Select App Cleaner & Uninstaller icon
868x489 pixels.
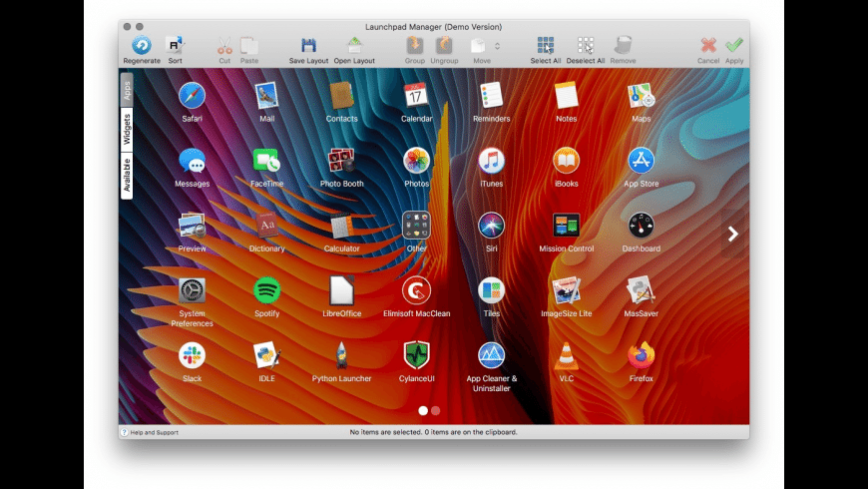pos(492,355)
